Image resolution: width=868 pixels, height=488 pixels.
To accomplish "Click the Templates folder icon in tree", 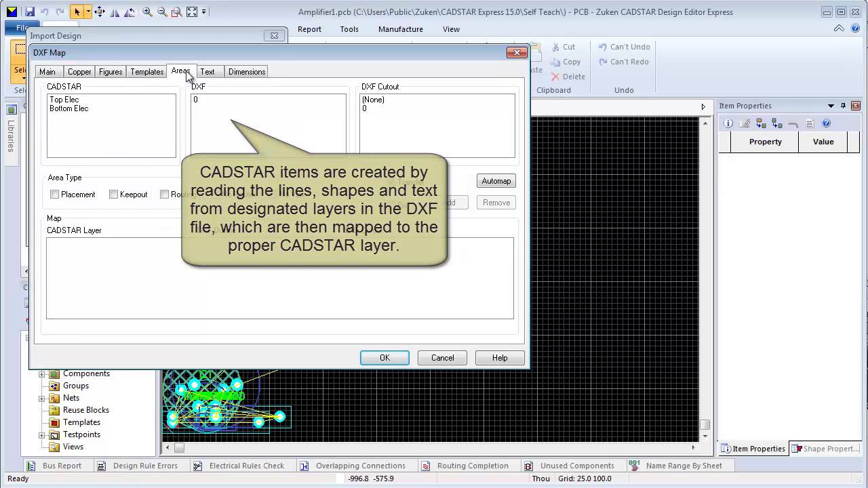I will coord(54,422).
